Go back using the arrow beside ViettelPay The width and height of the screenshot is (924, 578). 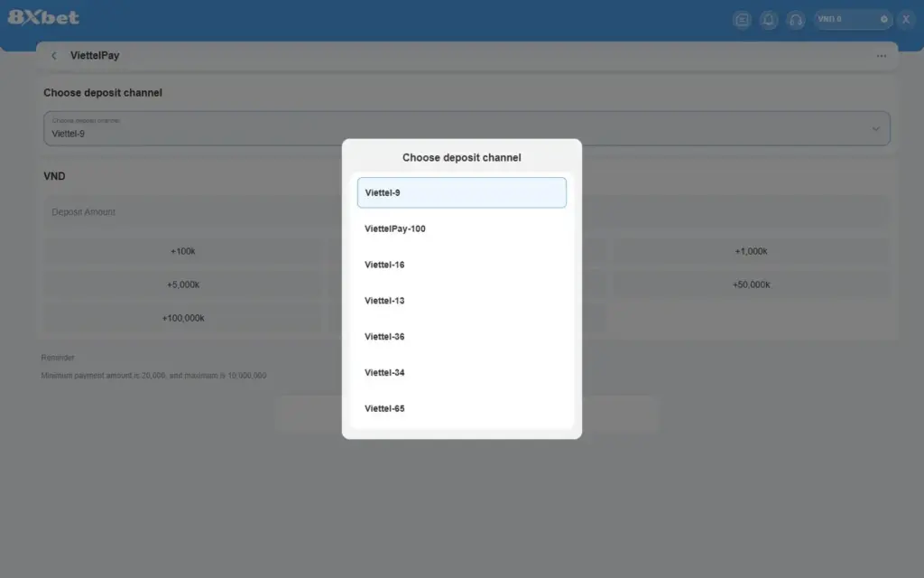[x=54, y=55]
